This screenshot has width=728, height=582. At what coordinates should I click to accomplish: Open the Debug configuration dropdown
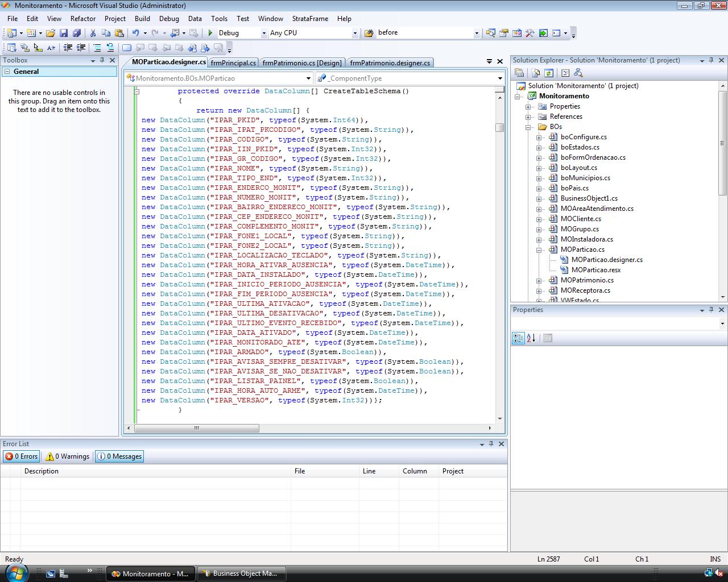point(263,33)
